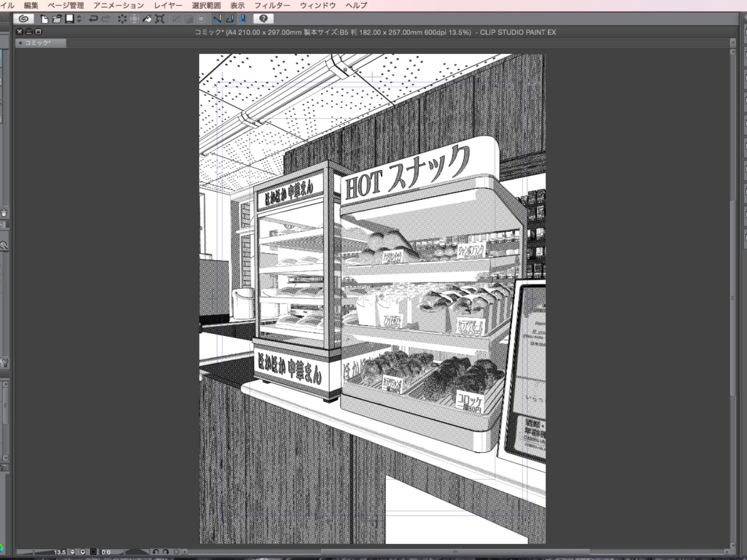Toggle the fit-to-screen button near zoom controls
747x560 pixels.
(x=92, y=552)
